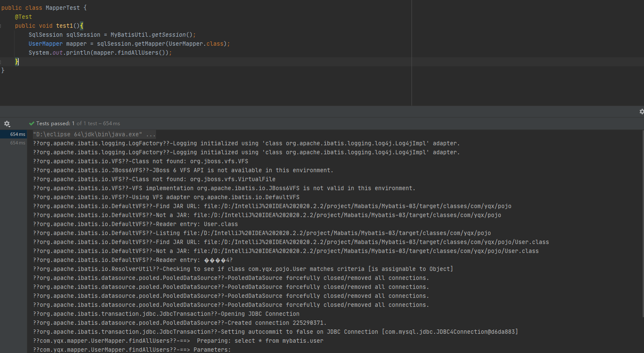Open the run tool window options gear
The height and width of the screenshot is (353, 644).
(641, 112)
